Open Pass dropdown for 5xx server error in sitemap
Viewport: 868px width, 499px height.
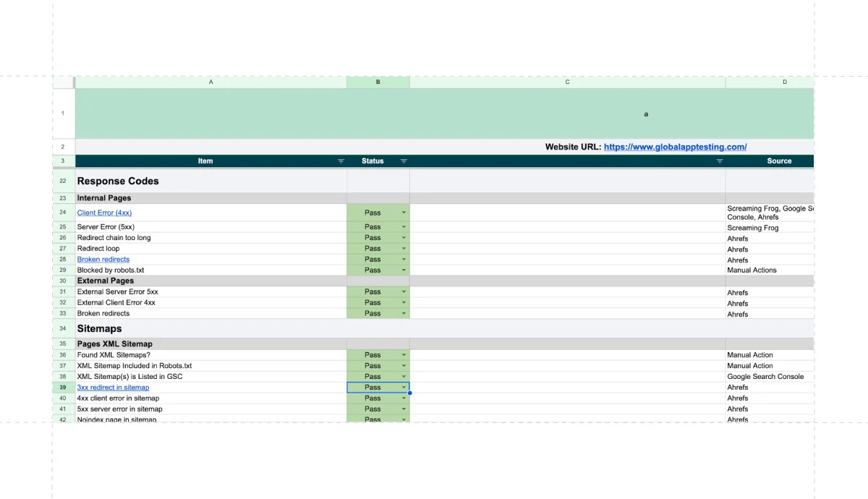click(404, 409)
